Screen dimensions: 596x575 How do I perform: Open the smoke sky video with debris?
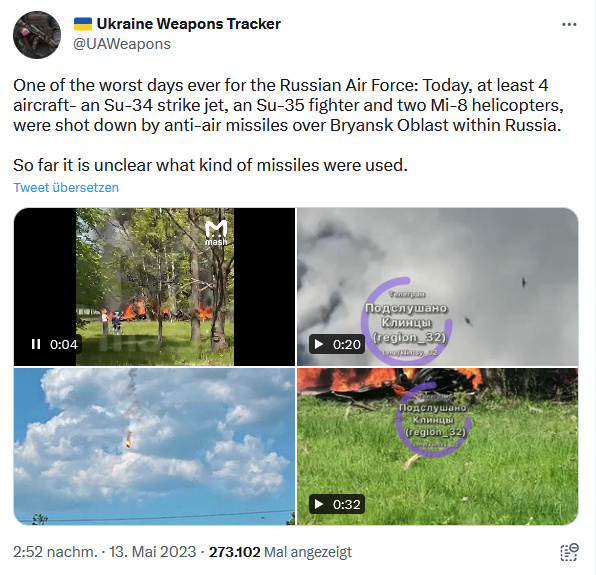pyautogui.click(x=437, y=287)
